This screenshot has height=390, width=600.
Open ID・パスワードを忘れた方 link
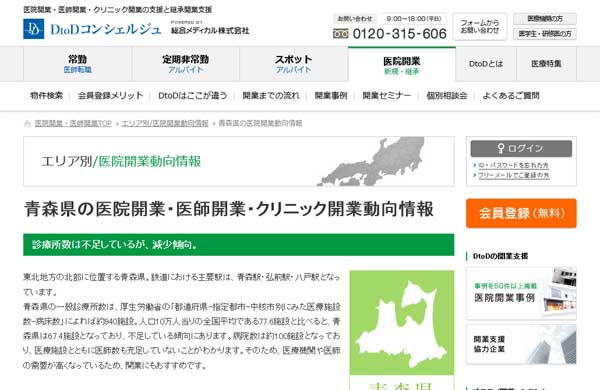pos(513,165)
